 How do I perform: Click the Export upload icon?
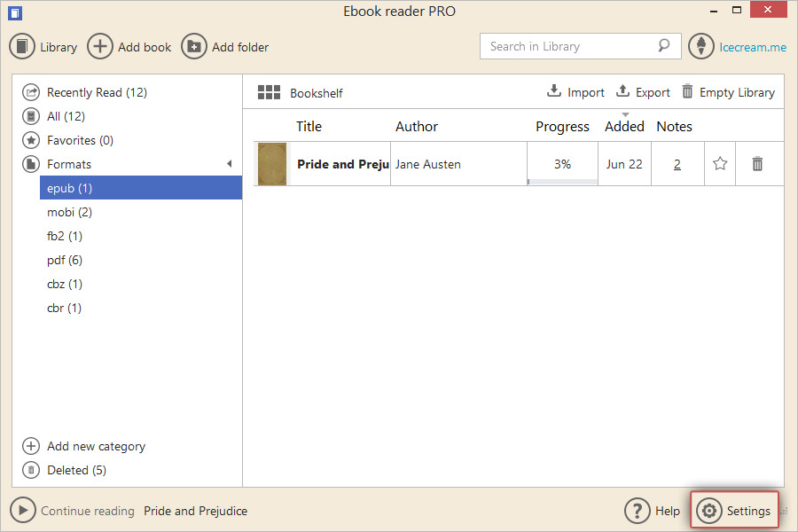tap(622, 90)
